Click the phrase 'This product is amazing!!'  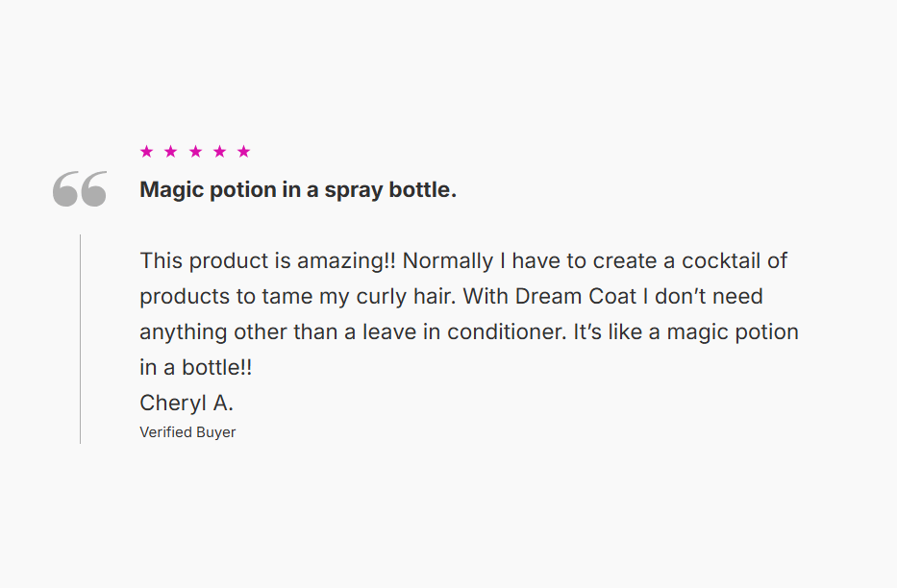point(267,261)
